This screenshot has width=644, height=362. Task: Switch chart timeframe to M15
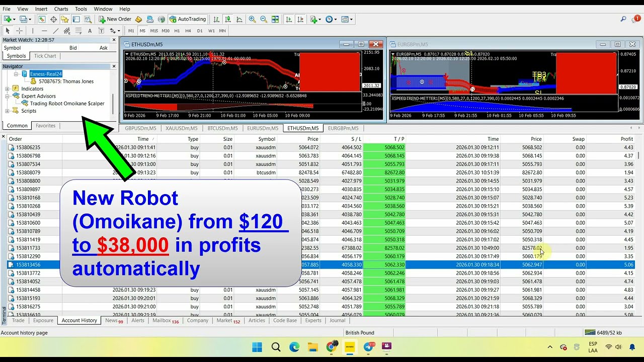(x=153, y=31)
